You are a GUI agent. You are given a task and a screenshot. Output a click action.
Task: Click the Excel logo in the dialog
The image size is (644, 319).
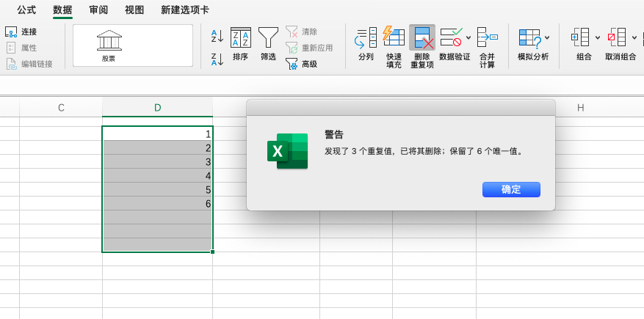coord(288,151)
